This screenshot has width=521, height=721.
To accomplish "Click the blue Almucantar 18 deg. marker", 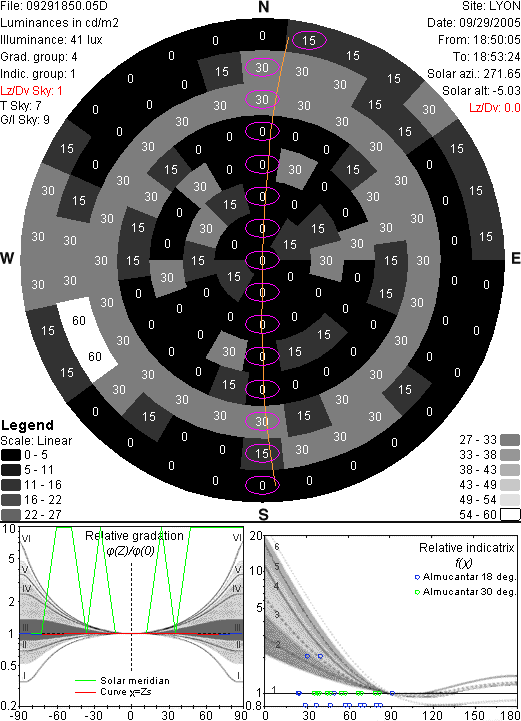I will click(x=417, y=577).
